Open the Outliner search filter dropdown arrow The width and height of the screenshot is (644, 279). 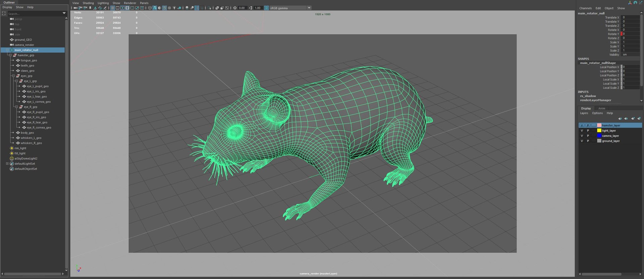tap(64, 13)
